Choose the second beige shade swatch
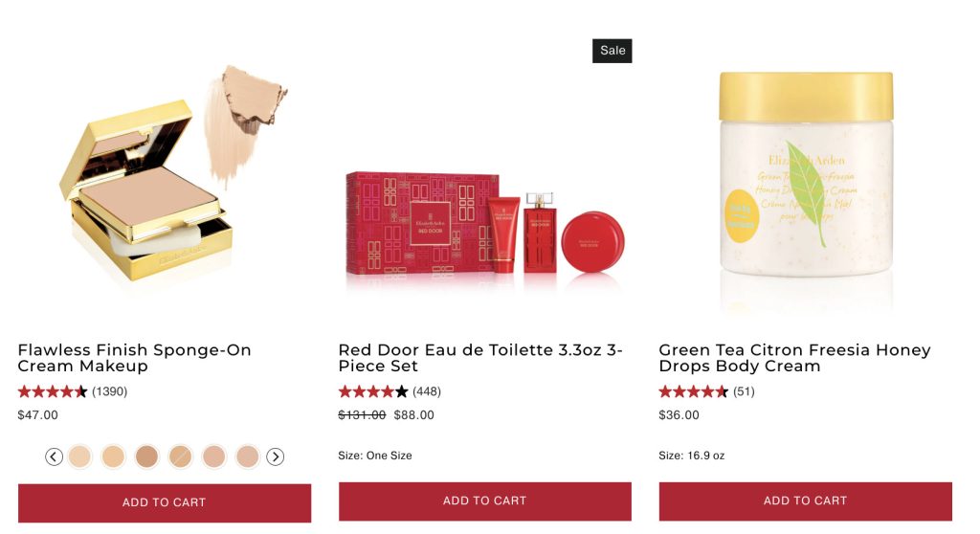The height and width of the screenshot is (534, 980). pos(114,457)
